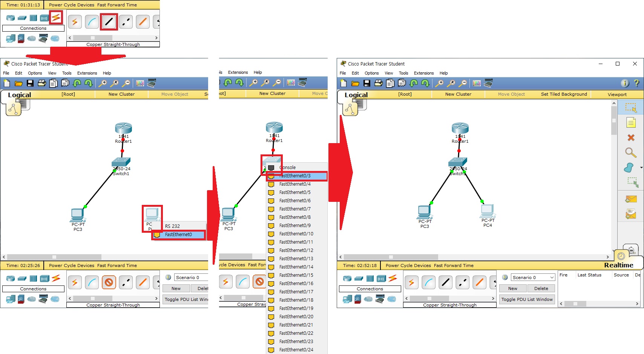644x354 pixels.
Task: Open the File menu in the 02:52:18 window
Action: coord(343,73)
